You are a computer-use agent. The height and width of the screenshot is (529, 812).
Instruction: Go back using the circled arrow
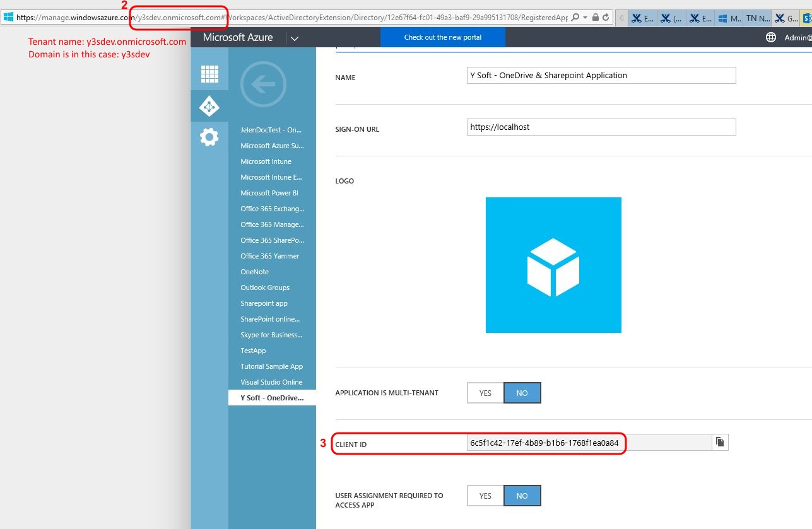[264, 84]
